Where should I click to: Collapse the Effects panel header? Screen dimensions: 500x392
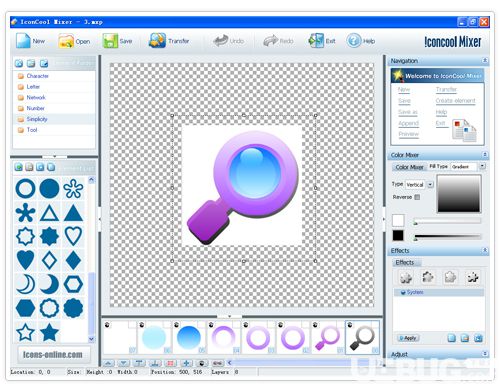tap(485, 250)
